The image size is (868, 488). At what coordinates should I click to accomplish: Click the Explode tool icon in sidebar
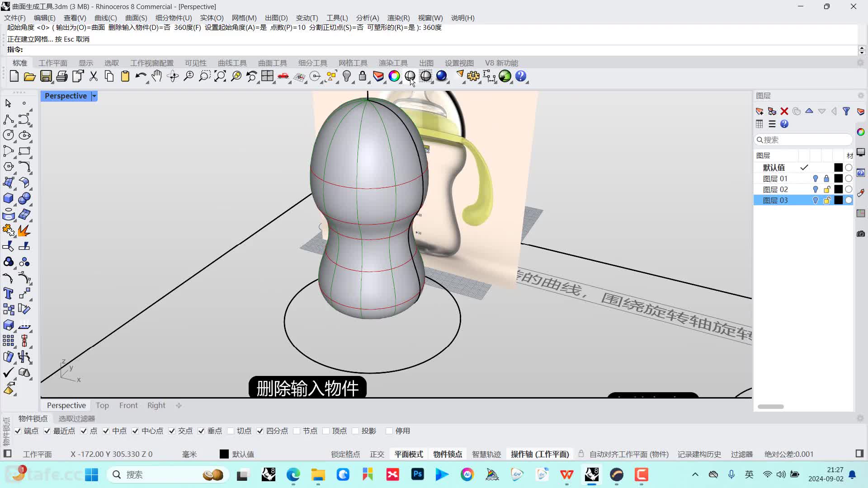tap(24, 230)
